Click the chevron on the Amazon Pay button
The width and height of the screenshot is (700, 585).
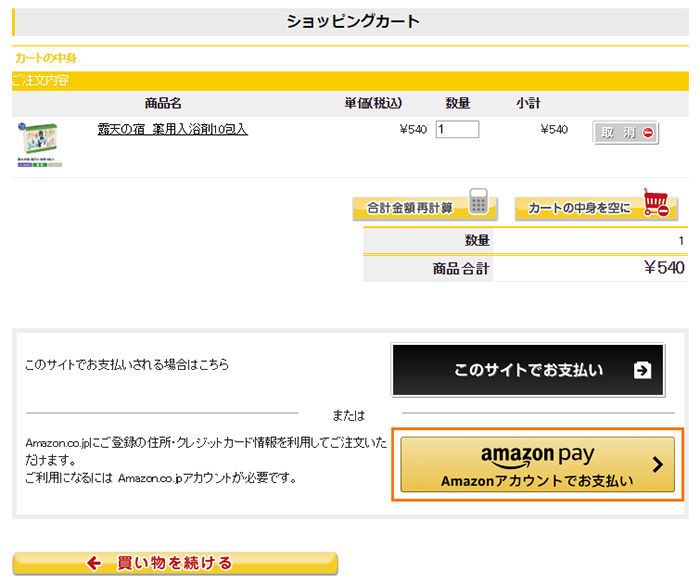click(657, 464)
